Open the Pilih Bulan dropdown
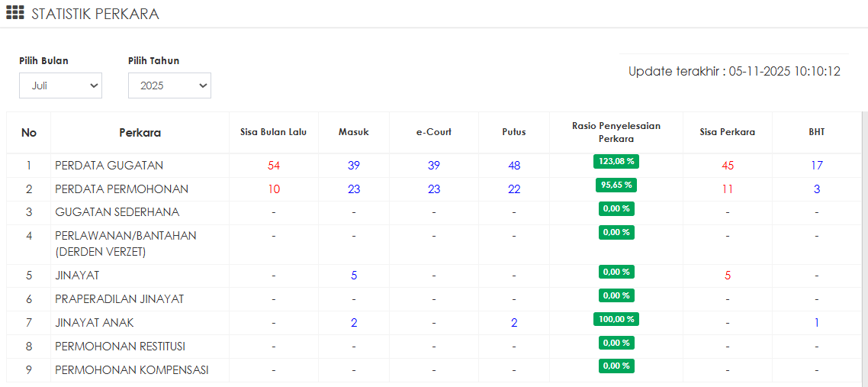Viewport: 868px width, 387px height. coord(60,86)
